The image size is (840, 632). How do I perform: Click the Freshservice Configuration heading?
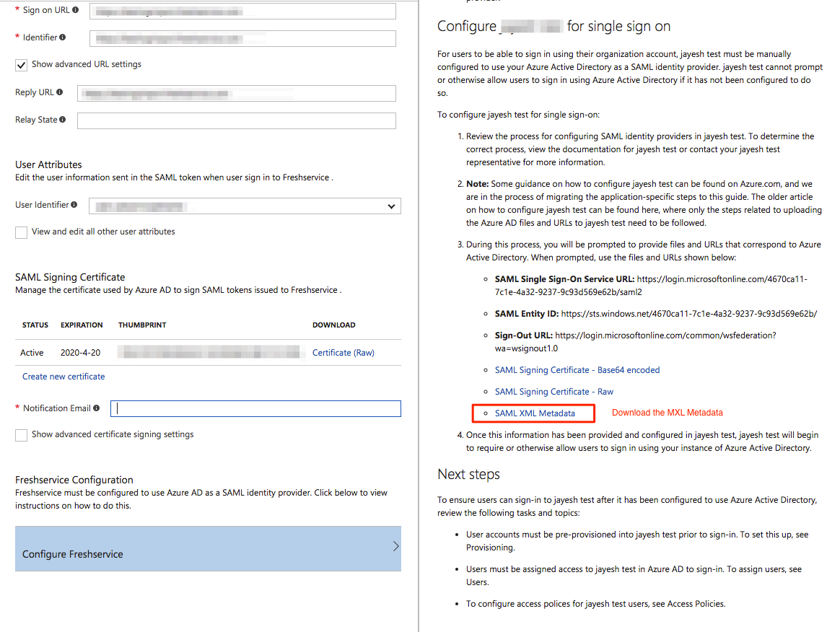[74, 480]
